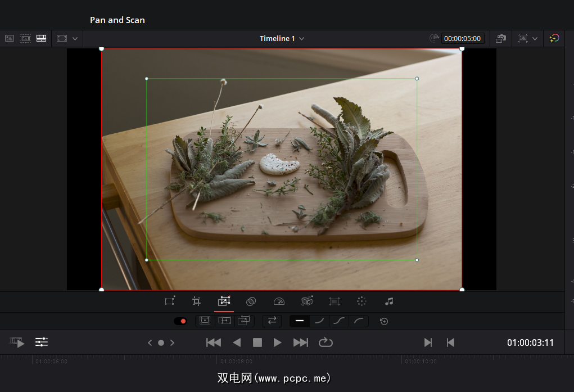This screenshot has height=392, width=574.
Task: Click the Swap dynamic zoom start/end icon
Action: tap(272, 321)
